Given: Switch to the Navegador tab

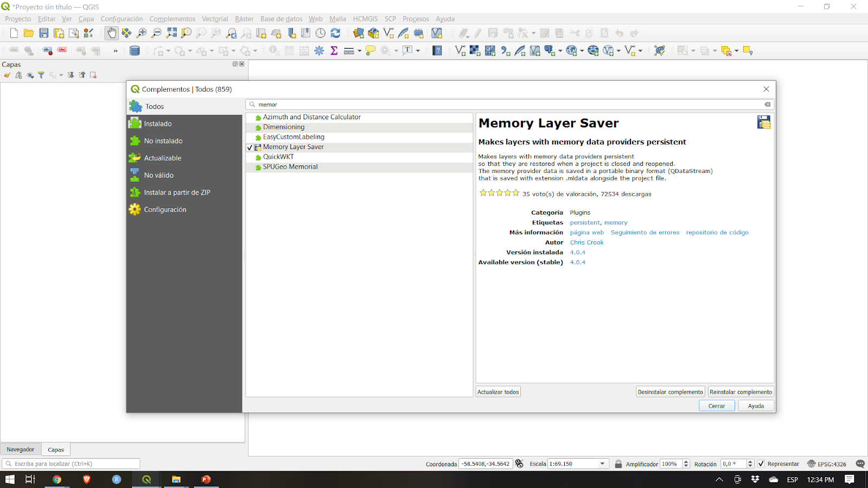Looking at the screenshot, I should click(x=21, y=450).
